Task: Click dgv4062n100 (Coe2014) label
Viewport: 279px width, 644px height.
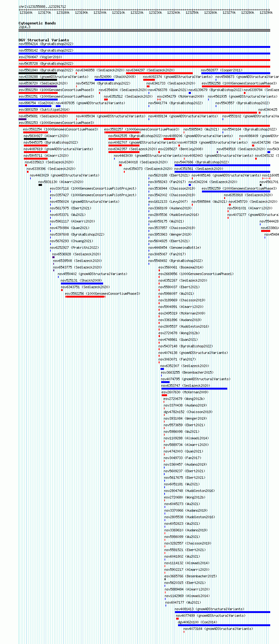Action: pyautogui.click(x=197, y=622)
